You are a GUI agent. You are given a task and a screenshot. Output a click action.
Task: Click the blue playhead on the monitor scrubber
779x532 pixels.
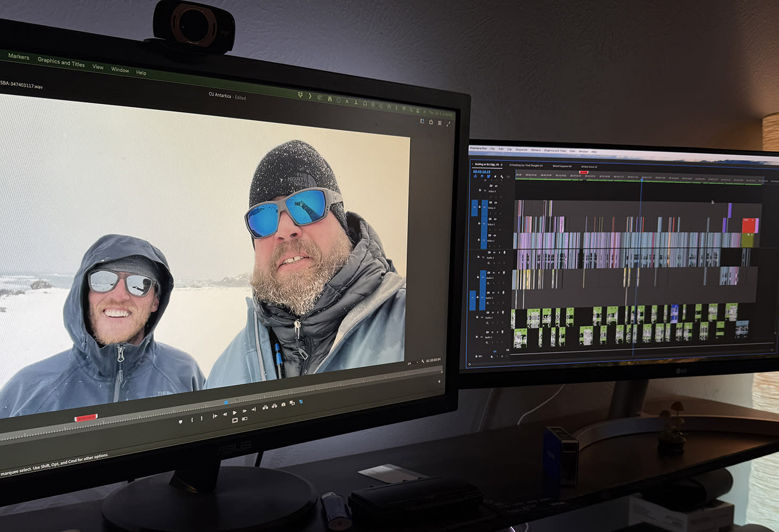click(226, 403)
